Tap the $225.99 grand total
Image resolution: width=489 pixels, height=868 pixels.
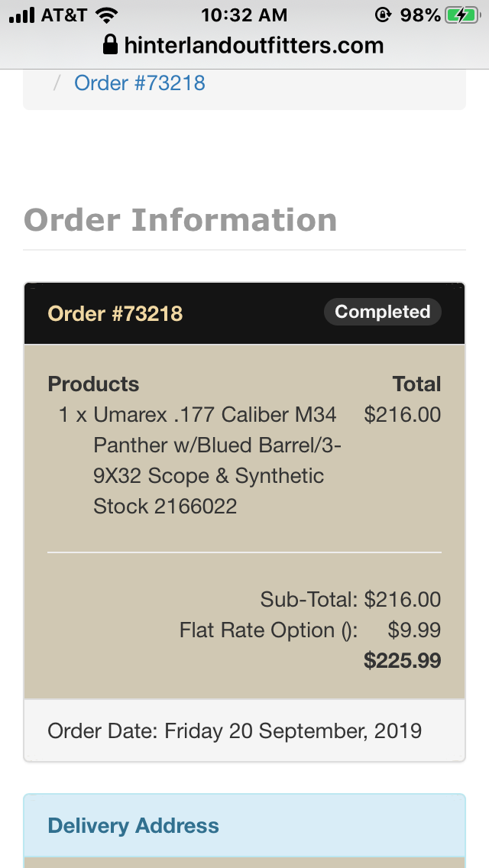[403, 660]
